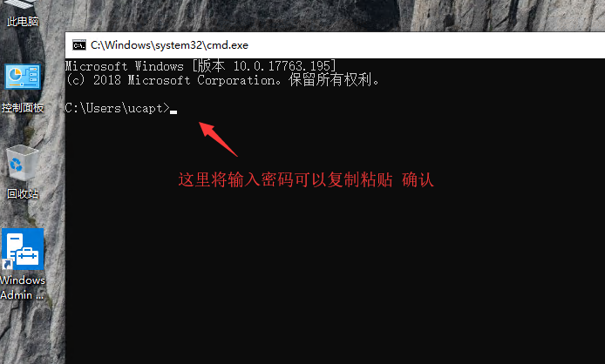
Task: Click the "Windows Admin ..." label text
Action: 23,287
